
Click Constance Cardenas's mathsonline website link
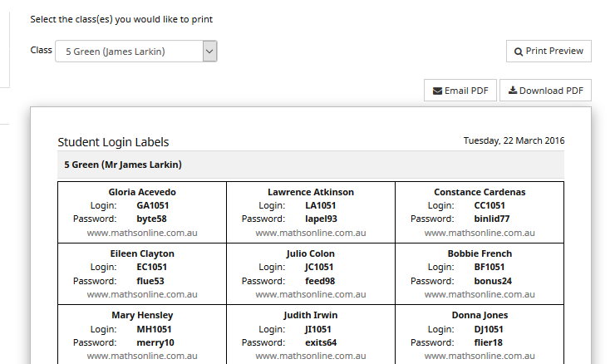coord(480,233)
